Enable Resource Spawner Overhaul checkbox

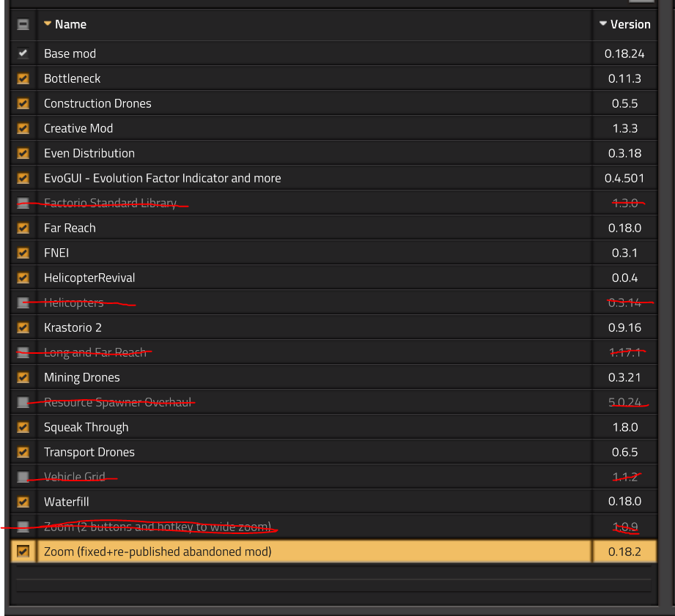point(23,403)
